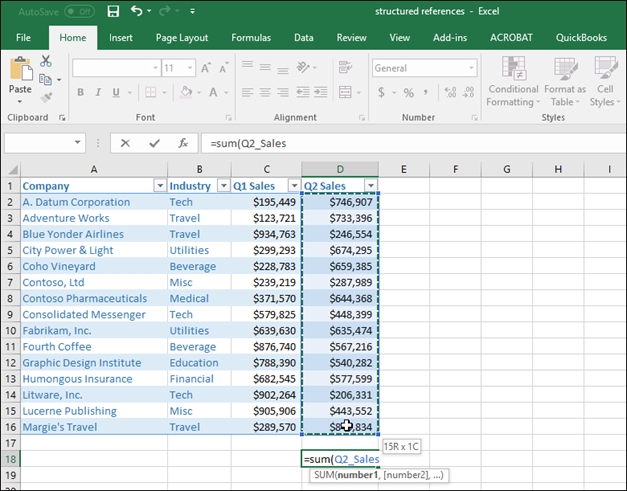Open the ACROBAT tab
The width and height of the screenshot is (627, 491).
tap(511, 38)
